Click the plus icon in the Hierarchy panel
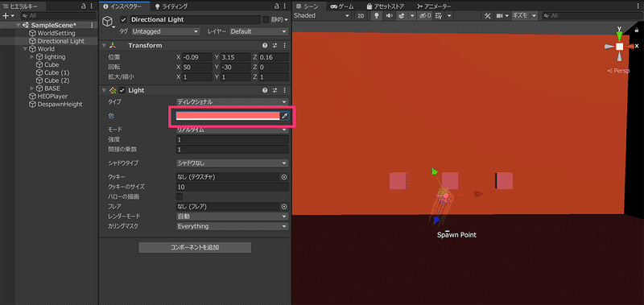Viewport: 644px width, 305px height. click(6, 15)
